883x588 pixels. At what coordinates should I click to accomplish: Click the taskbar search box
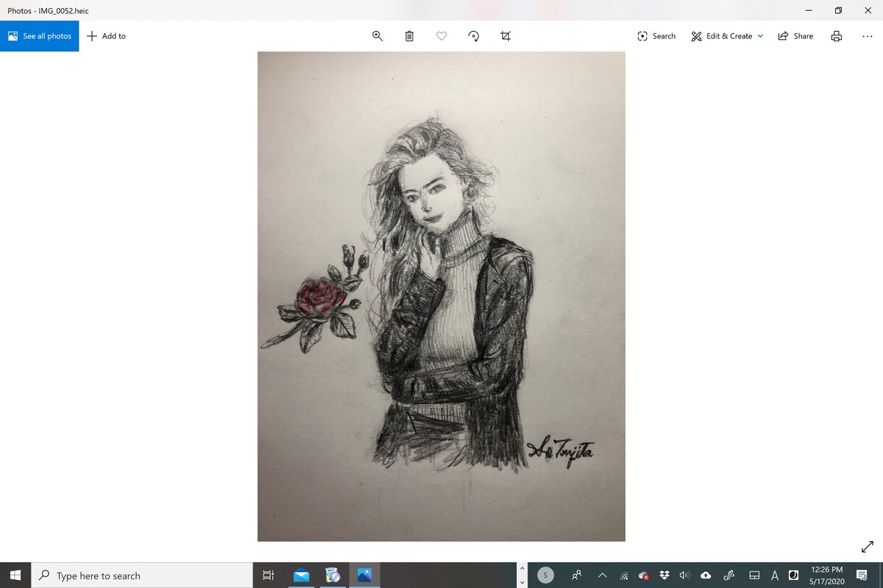142,576
